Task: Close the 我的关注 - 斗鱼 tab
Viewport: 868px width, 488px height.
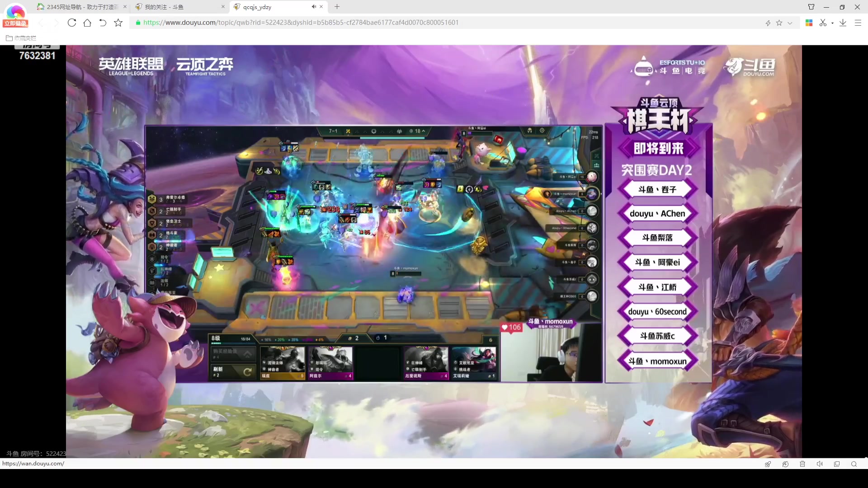Action: coord(223,7)
